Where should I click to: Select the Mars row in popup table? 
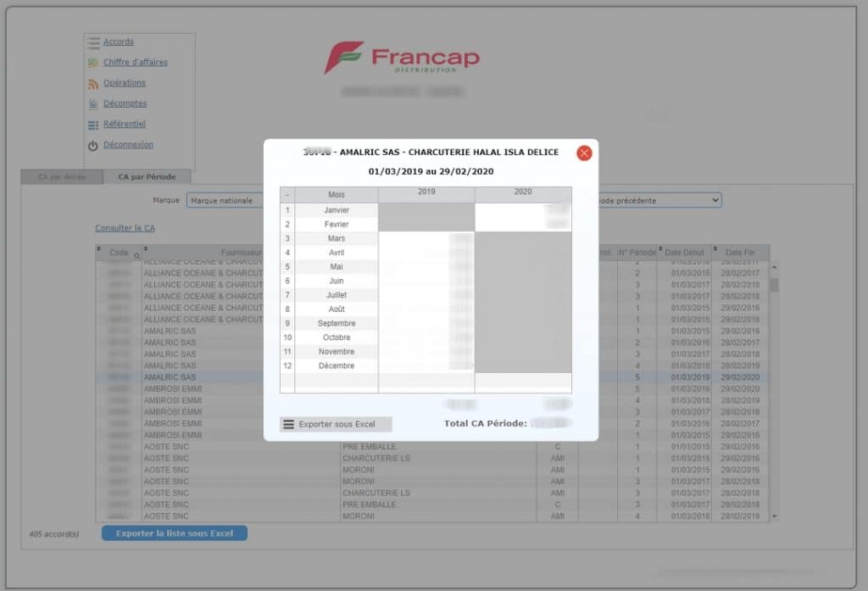point(336,239)
